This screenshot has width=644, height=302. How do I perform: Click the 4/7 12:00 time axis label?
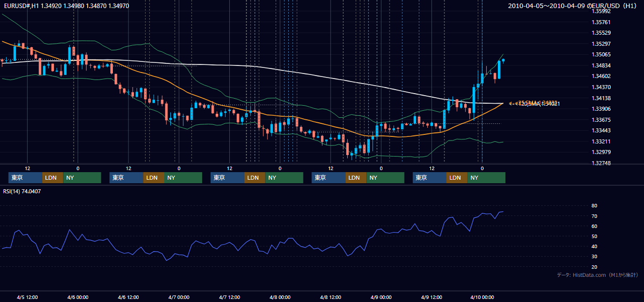[229, 297]
